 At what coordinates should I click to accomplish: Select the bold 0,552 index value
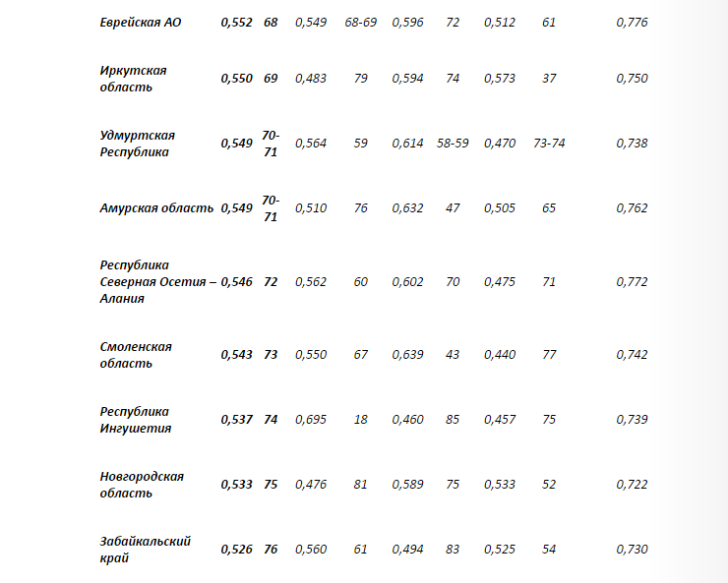pos(236,22)
